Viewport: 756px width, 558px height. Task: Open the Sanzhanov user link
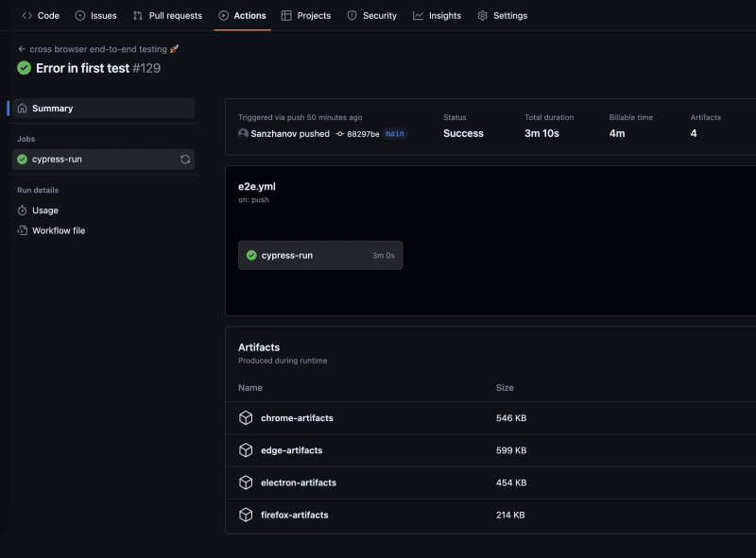click(274, 133)
